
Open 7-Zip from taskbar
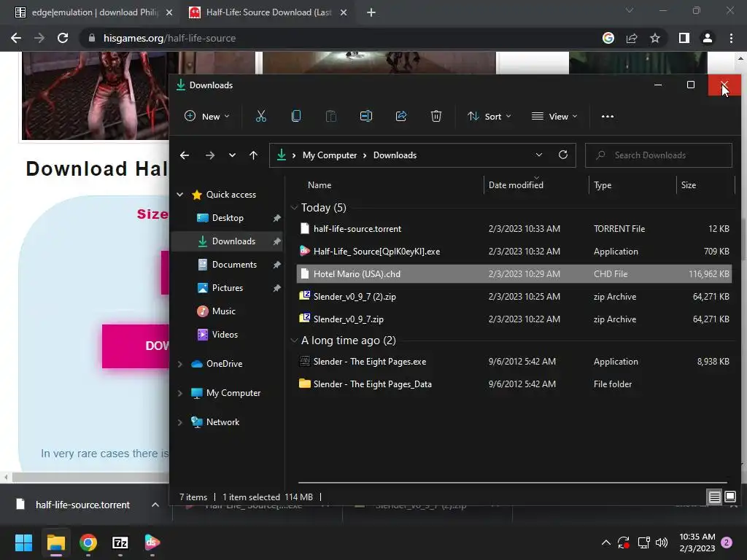coord(120,542)
